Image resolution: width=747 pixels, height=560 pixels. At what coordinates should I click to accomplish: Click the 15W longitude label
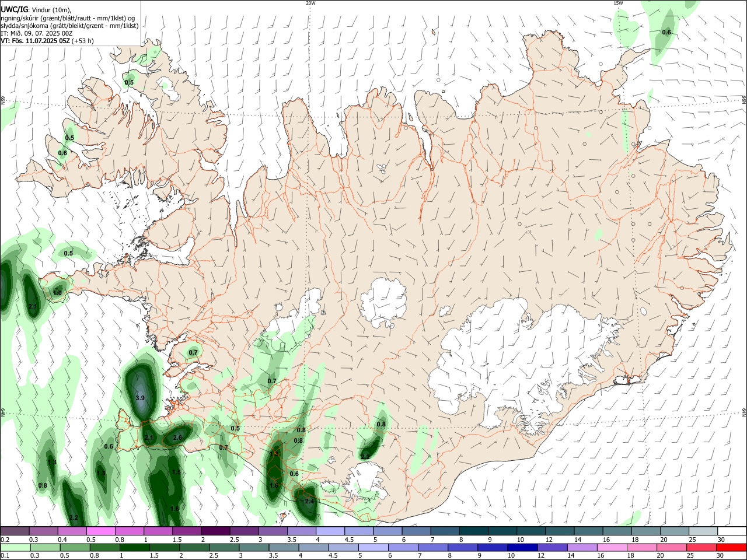618,3
